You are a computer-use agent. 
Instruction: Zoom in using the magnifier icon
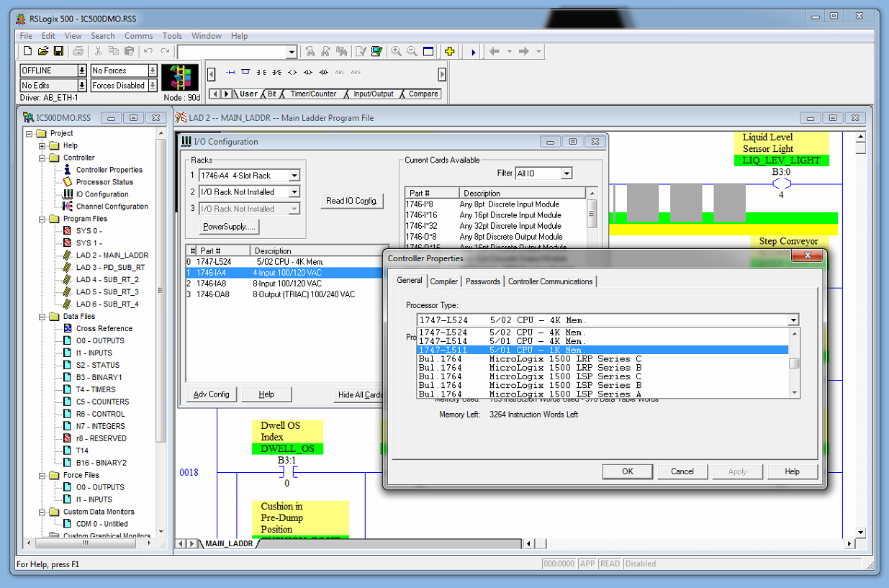tap(396, 51)
